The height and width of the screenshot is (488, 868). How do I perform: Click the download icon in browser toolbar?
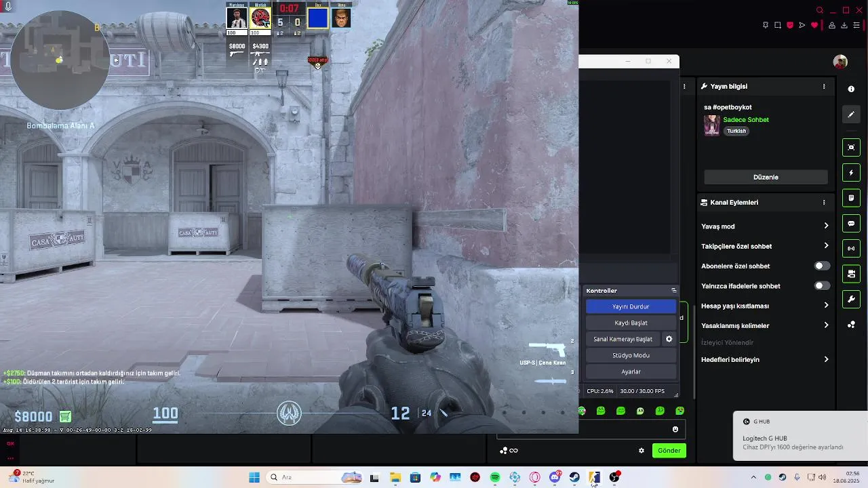[x=844, y=25]
